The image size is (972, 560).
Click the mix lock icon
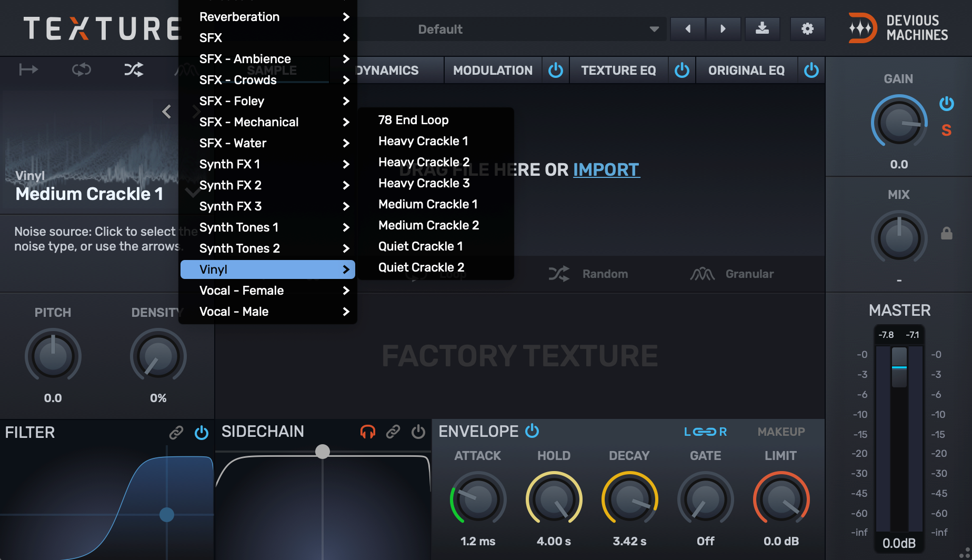(x=946, y=233)
